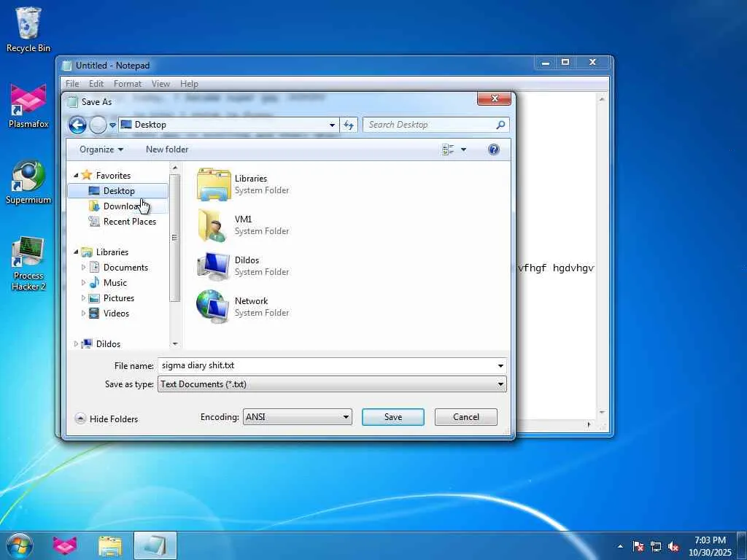This screenshot has width=747, height=560.
Task: Create a New folder
Action: (x=167, y=149)
